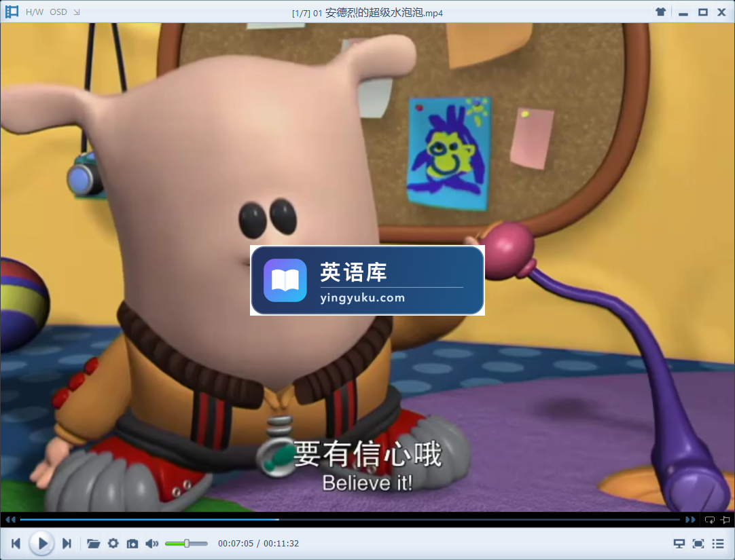This screenshot has height=560, width=735.
Task: Click the round Play button
Action: [41, 543]
